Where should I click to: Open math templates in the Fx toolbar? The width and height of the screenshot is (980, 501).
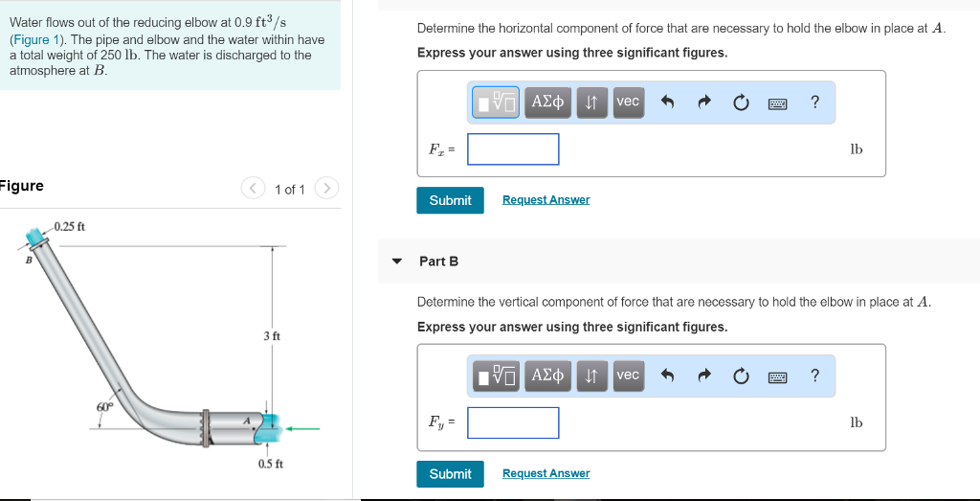point(497,102)
